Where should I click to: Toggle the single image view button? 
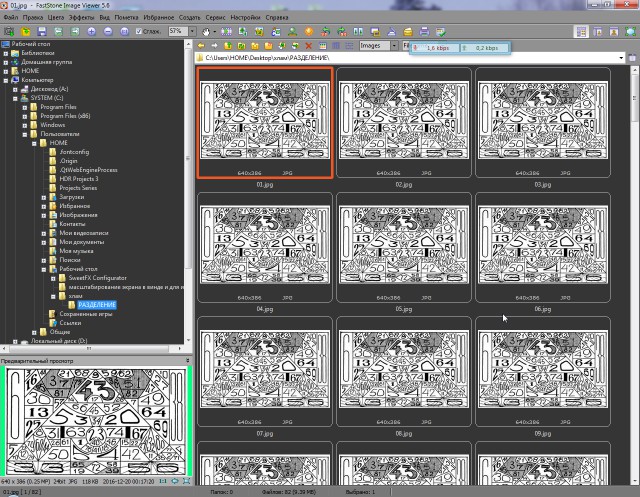(x=614, y=32)
